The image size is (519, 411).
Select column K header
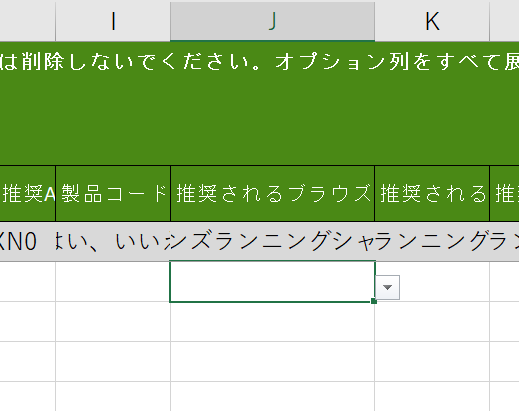pyautogui.click(x=432, y=21)
